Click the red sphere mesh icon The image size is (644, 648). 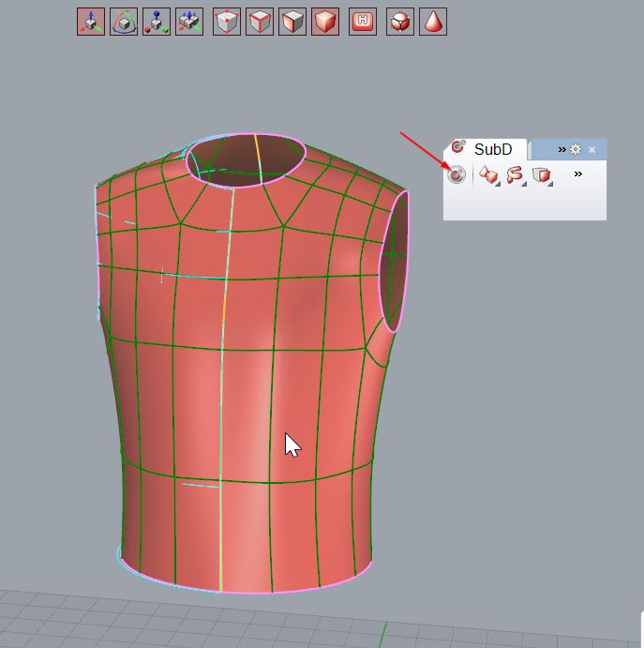(400, 22)
